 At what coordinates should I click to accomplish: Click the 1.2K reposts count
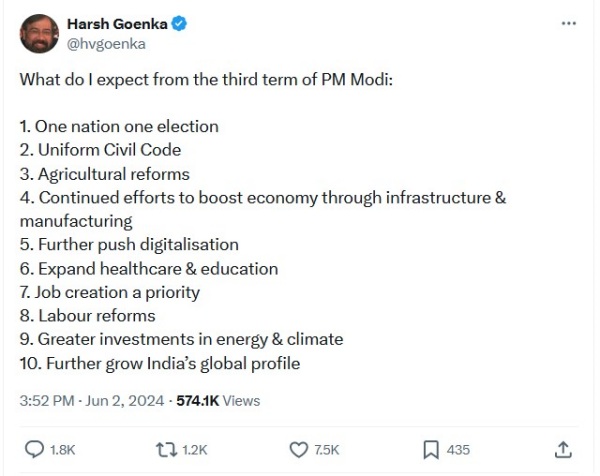click(194, 450)
